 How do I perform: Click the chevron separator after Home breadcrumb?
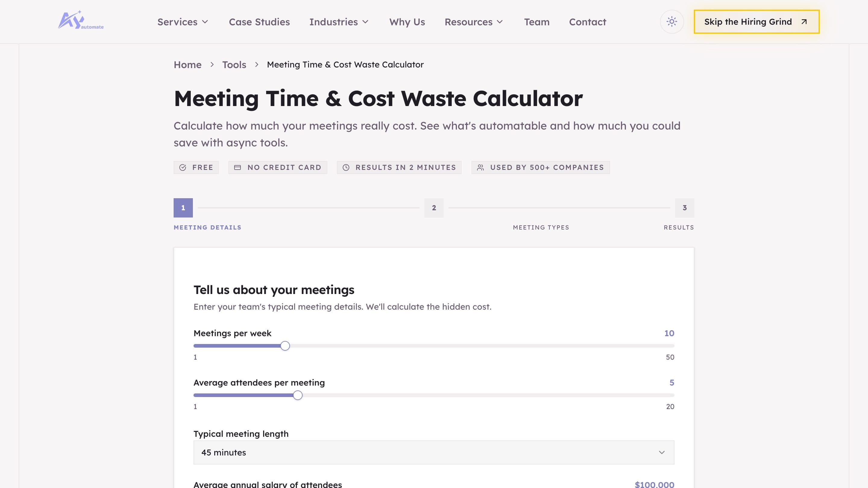(212, 64)
